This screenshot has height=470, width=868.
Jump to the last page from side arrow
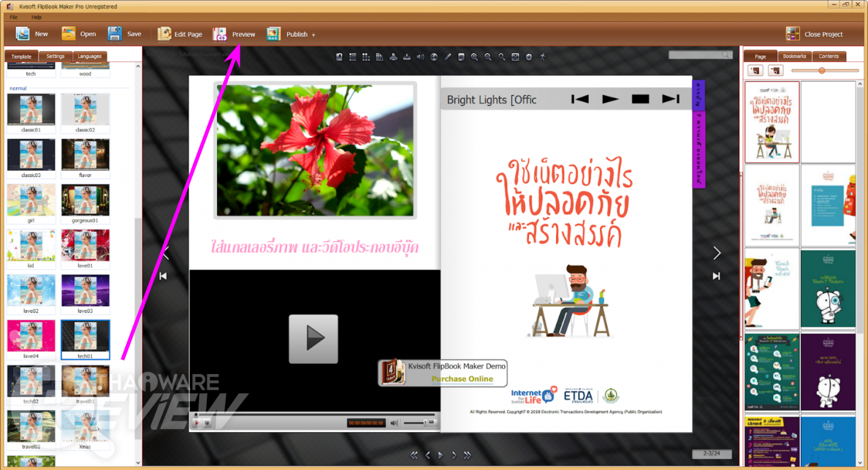tap(717, 276)
